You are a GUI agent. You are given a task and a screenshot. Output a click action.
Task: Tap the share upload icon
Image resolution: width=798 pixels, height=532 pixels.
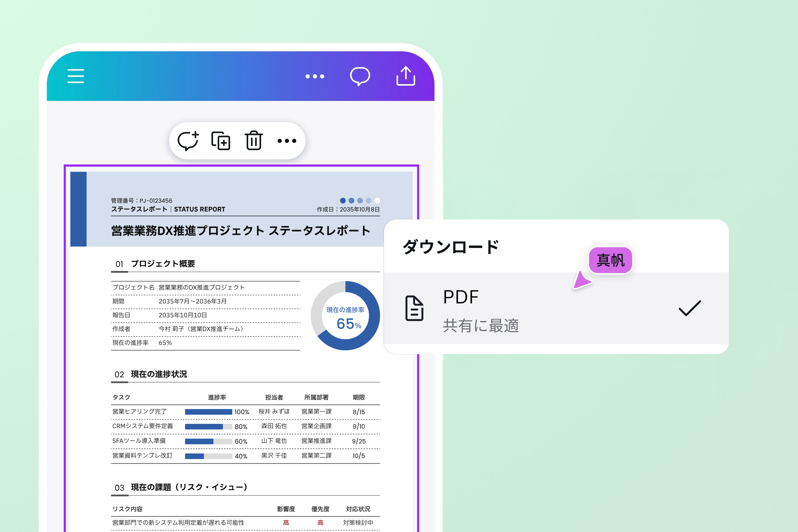[406, 76]
